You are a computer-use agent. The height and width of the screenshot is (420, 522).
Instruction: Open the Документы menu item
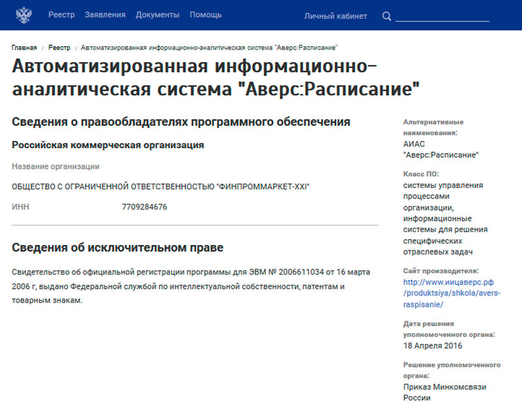(x=157, y=15)
